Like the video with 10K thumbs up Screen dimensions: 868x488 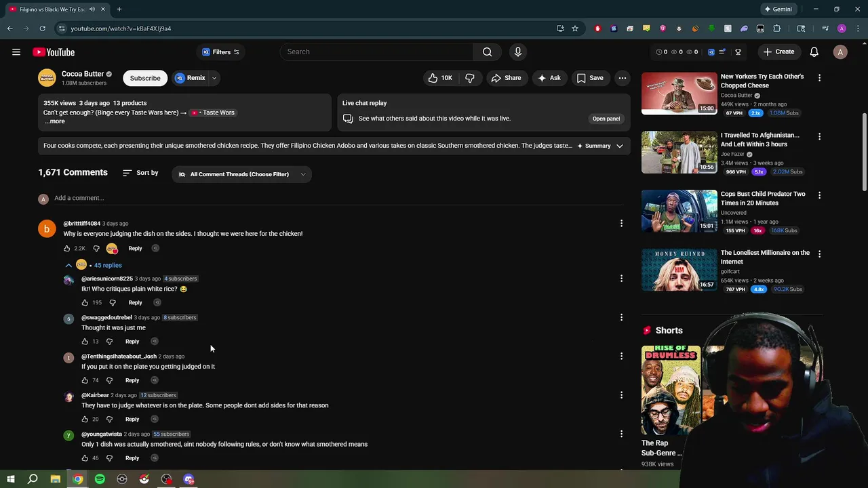(439, 78)
